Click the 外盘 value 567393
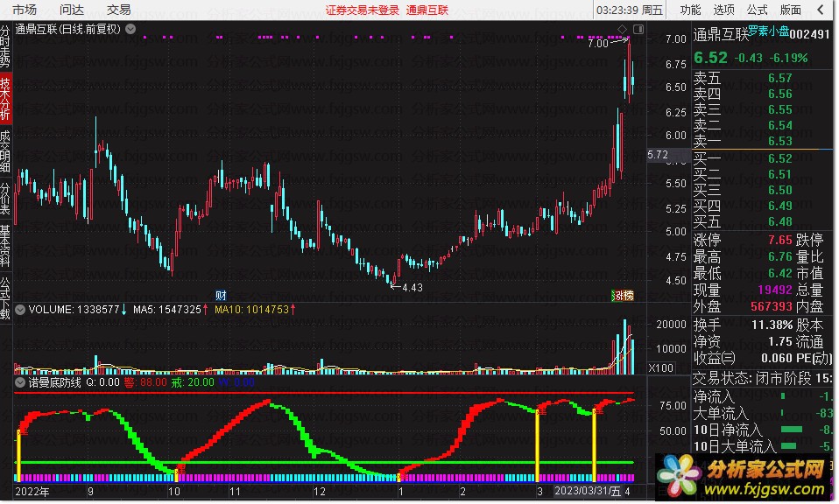 pyautogui.click(x=771, y=306)
